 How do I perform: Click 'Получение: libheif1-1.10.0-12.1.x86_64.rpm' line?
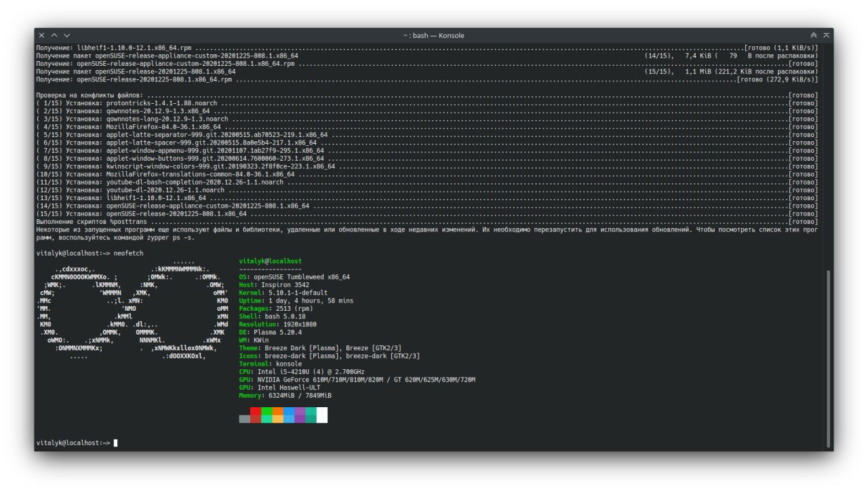pos(427,48)
